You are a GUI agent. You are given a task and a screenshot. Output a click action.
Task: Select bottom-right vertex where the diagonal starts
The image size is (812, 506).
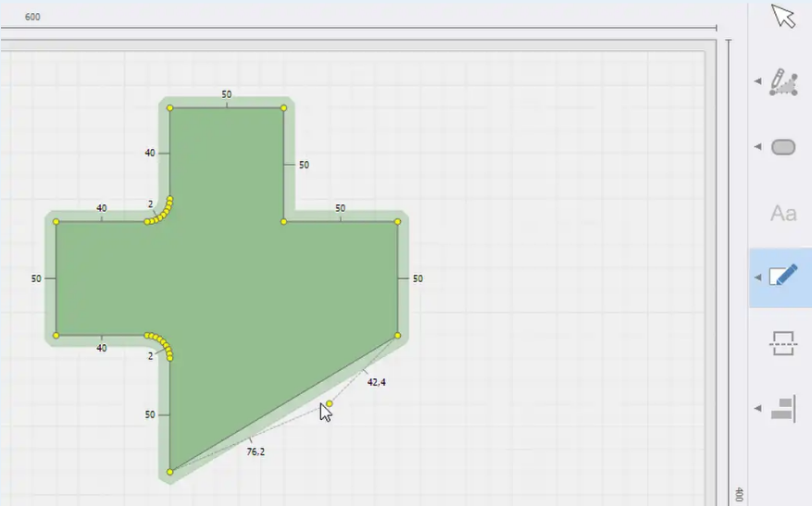398,336
